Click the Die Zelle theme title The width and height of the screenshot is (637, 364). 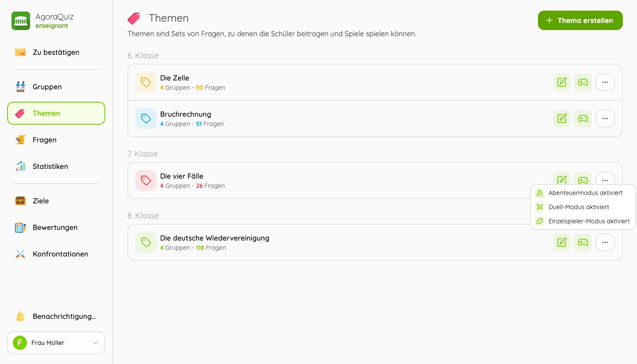click(x=175, y=78)
